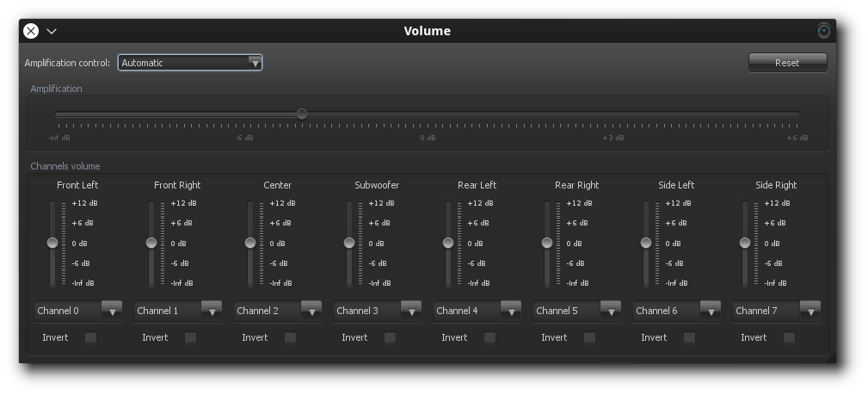Enable Invert for Front Left
The width and height of the screenshot is (868, 395).
coord(90,337)
